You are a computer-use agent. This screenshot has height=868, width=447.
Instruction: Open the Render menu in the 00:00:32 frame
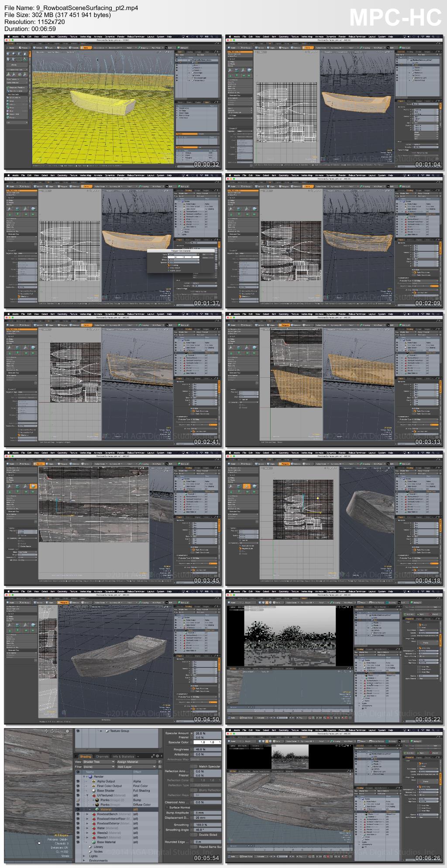(121, 37)
